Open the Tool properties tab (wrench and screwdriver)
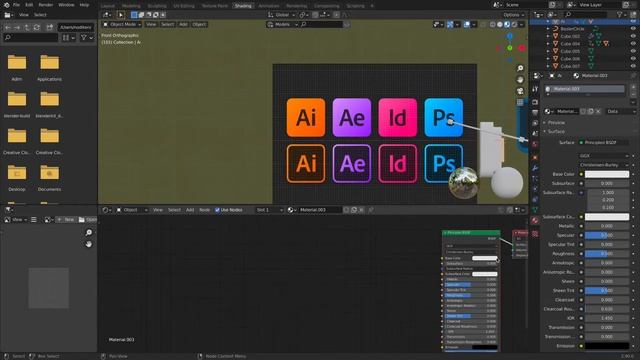 [x=535, y=89]
